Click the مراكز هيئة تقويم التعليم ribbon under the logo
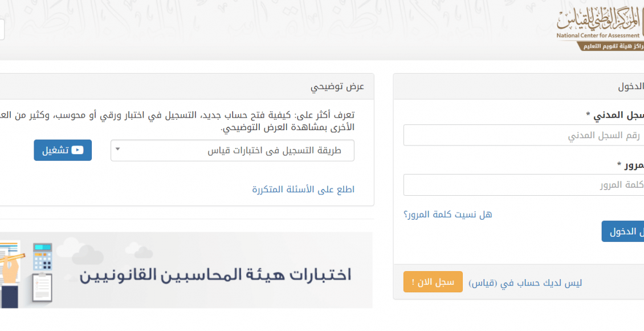This screenshot has height=331, width=644. pyautogui.click(x=612, y=46)
